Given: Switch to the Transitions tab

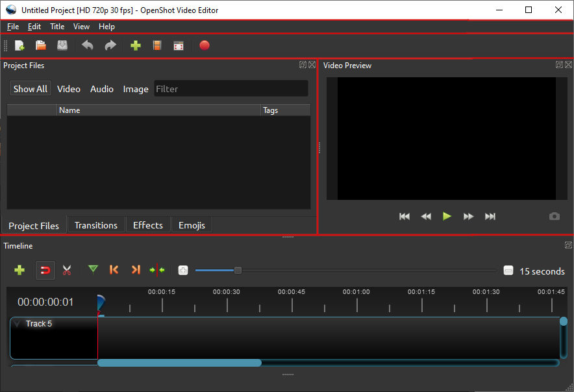Looking at the screenshot, I should click(96, 225).
